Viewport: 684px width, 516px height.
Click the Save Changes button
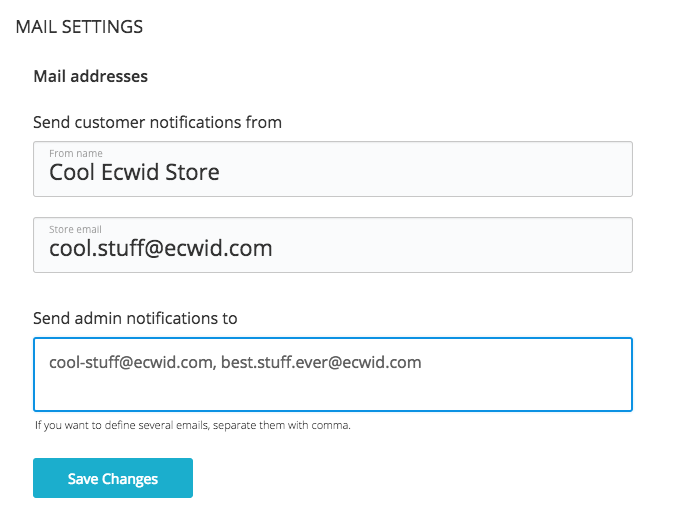[113, 478]
